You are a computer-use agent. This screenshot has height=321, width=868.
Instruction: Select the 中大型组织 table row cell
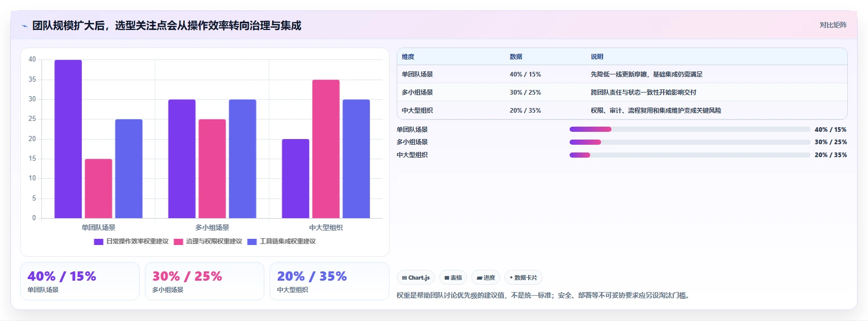(417, 111)
